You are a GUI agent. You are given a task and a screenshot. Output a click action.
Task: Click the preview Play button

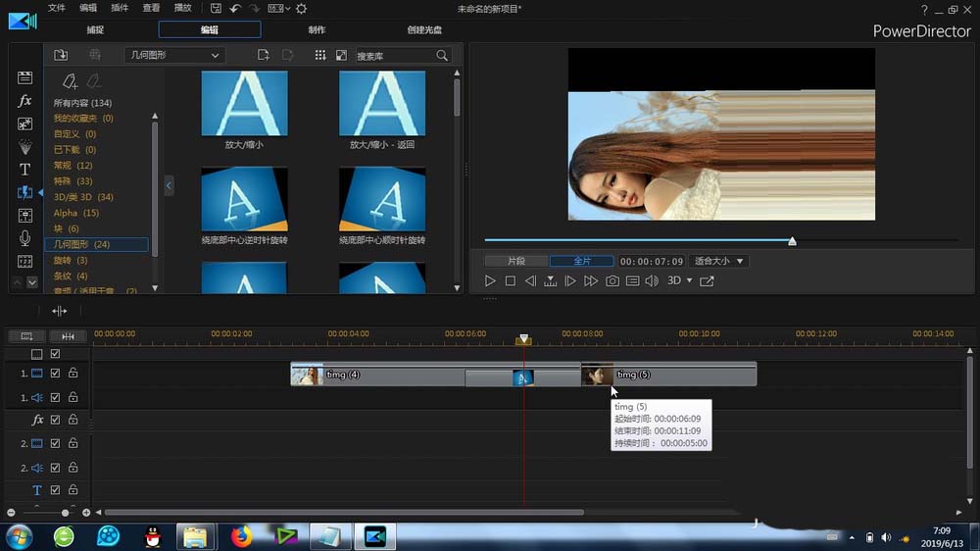(x=490, y=281)
